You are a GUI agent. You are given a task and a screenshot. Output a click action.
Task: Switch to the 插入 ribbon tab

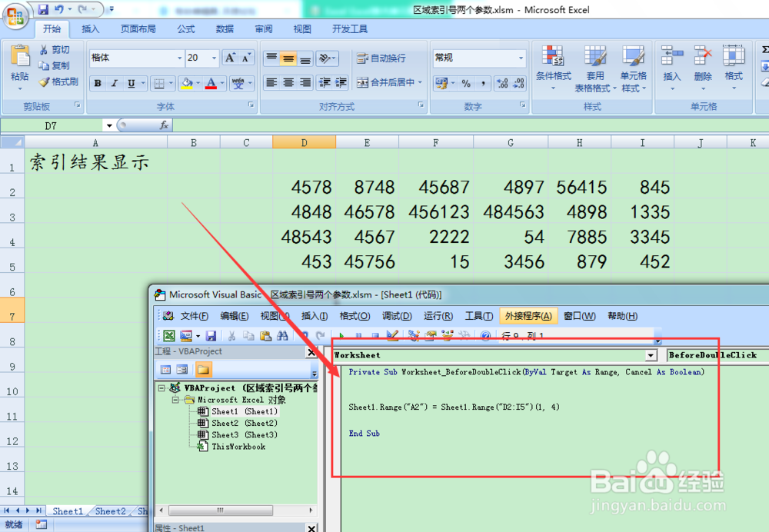(x=90, y=29)
